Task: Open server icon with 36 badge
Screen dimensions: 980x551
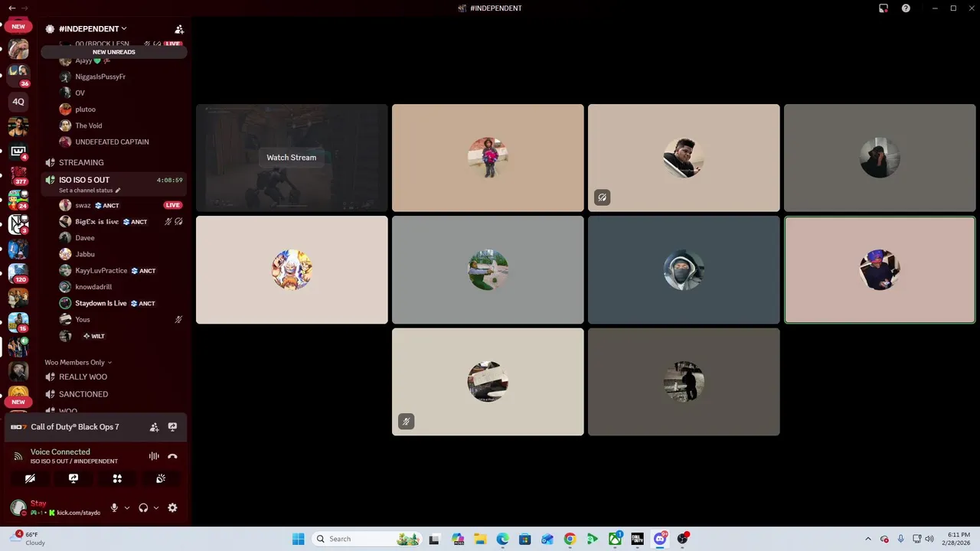Action: click(x=18, y=74)
